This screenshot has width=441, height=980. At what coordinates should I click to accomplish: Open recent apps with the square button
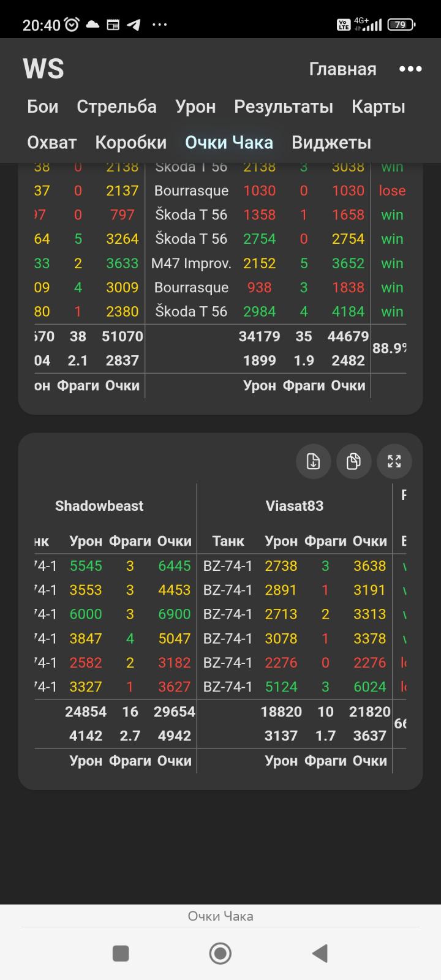pyautogui.click(x=121, y=953)
